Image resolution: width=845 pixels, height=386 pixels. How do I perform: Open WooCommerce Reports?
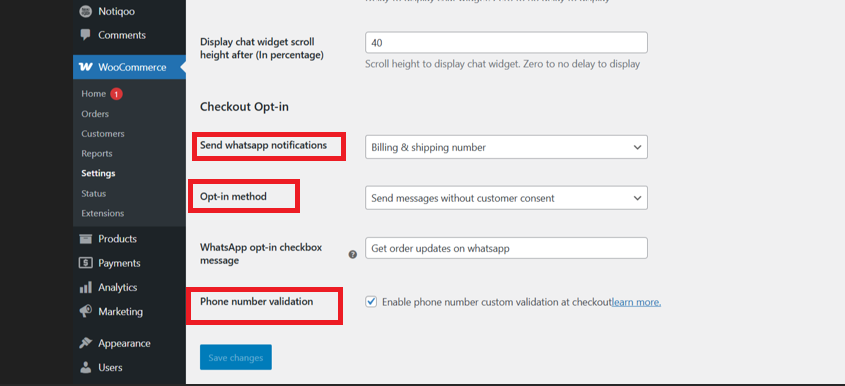(x=97, y=154)
